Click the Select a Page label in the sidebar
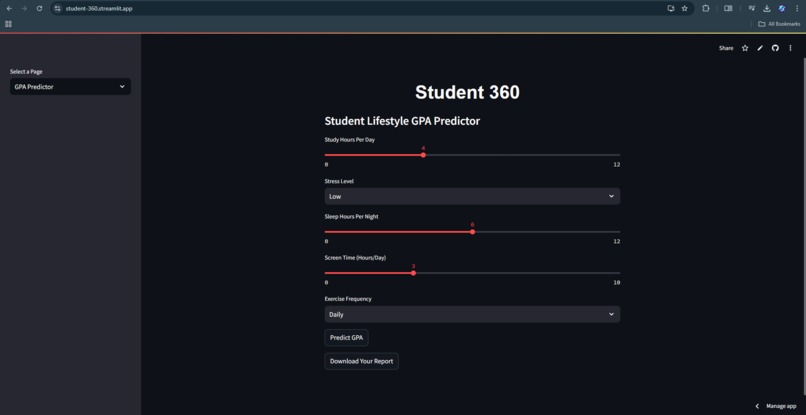Screen dimensions: 806x415 point(26,71)
